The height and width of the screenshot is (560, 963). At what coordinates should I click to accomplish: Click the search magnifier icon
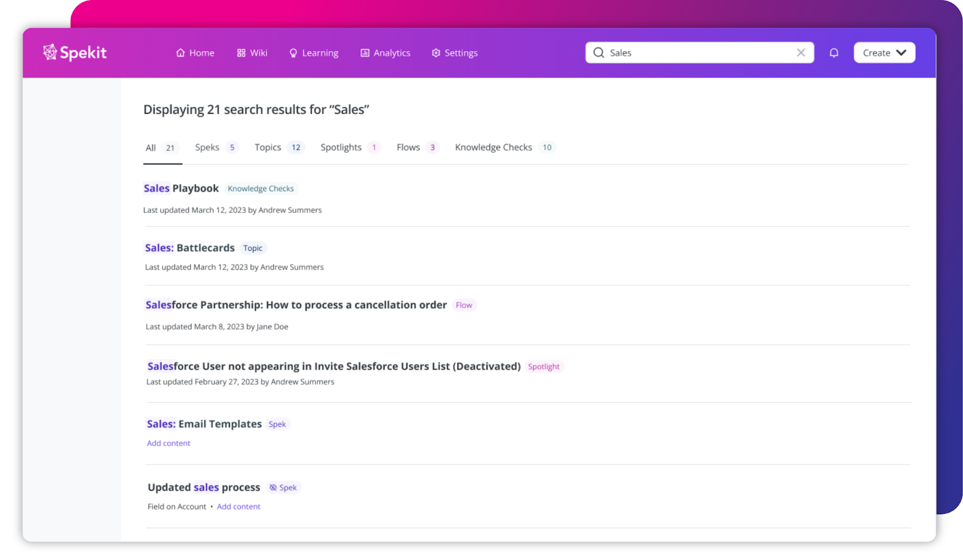598,52
